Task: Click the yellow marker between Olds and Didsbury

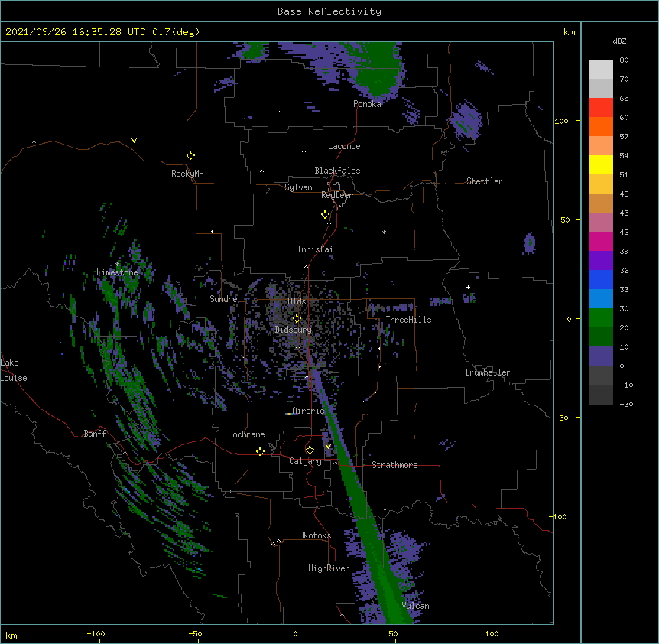Action: pos(297,319)
